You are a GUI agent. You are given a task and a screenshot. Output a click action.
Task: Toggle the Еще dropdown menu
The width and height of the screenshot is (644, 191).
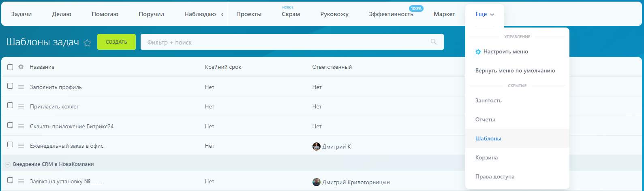tap(485, 14)
